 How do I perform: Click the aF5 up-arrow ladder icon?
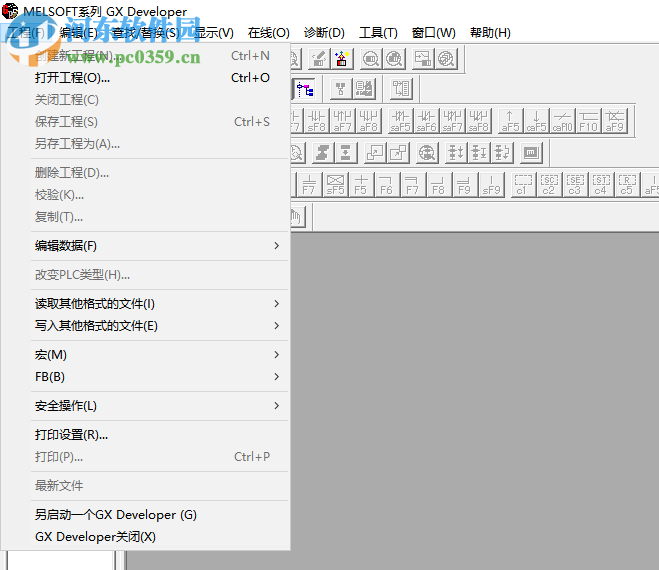coord(511,121)
